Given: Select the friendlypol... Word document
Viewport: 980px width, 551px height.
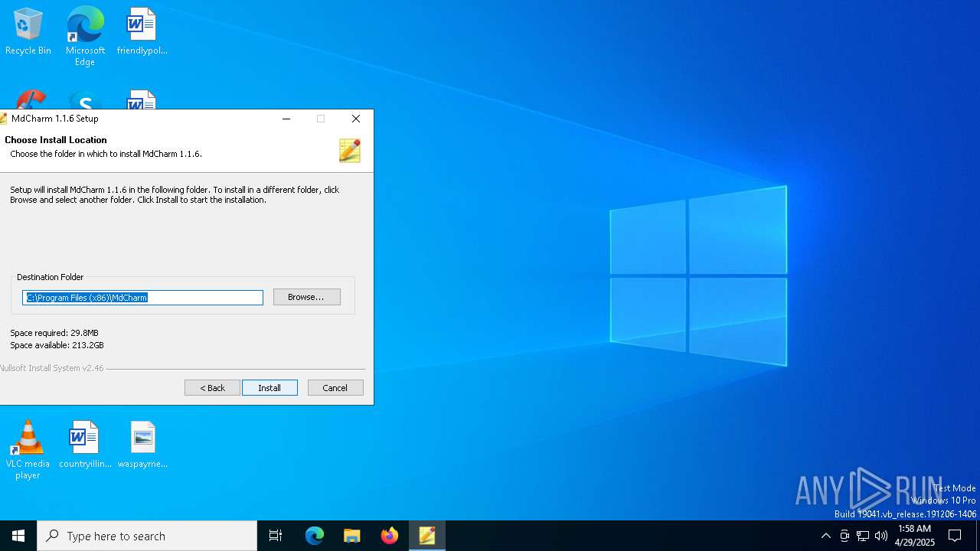Looking at the screenshot, I should pos(142,31).
